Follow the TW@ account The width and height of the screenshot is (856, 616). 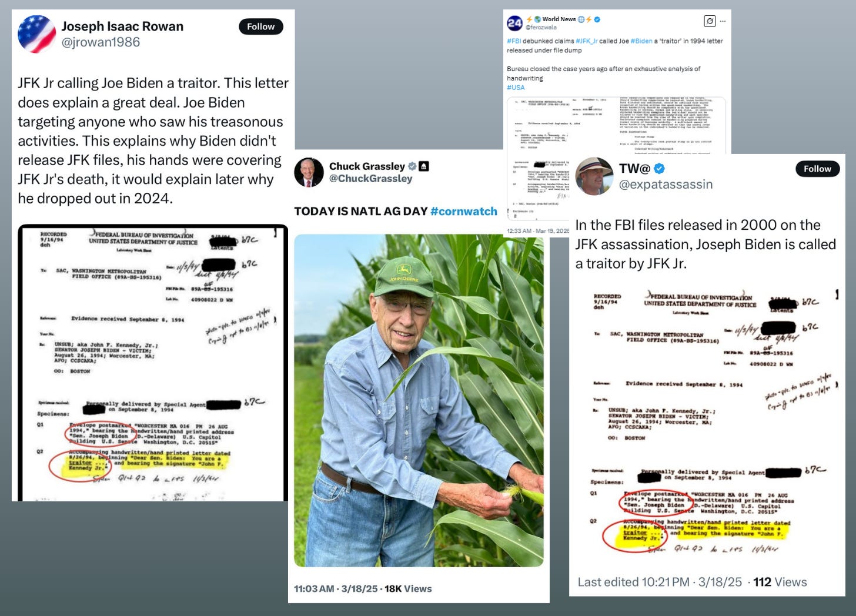pos(818,169)
